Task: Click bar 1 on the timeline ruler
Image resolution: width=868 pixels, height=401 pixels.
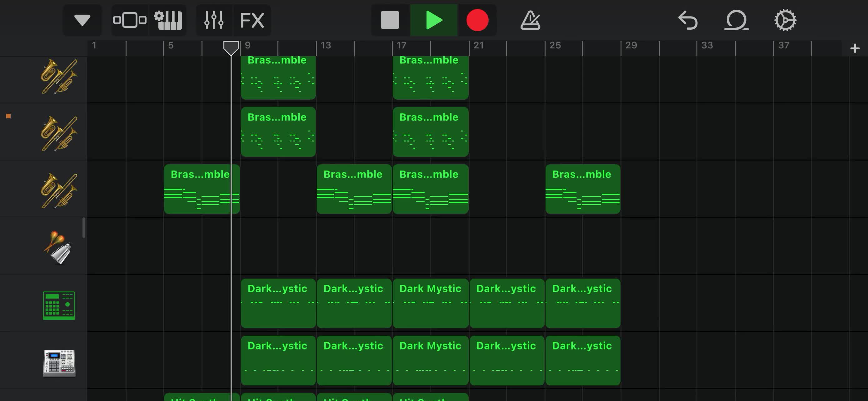Action: pyautogui.click(x=94, y=46)
